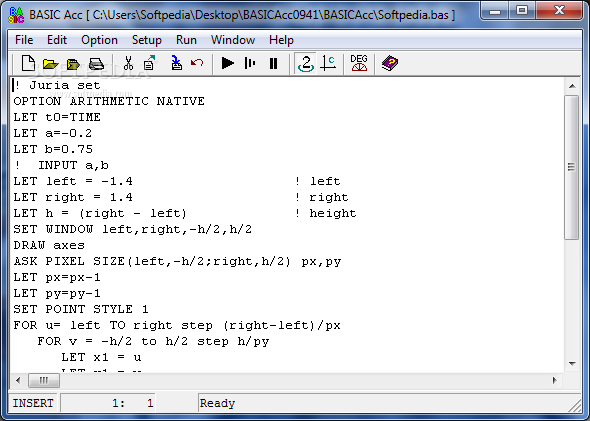Viewport: 590px width, 421px height.
Task: Click the 'LET left = -1.4' statement
Action: coord(73,181)
